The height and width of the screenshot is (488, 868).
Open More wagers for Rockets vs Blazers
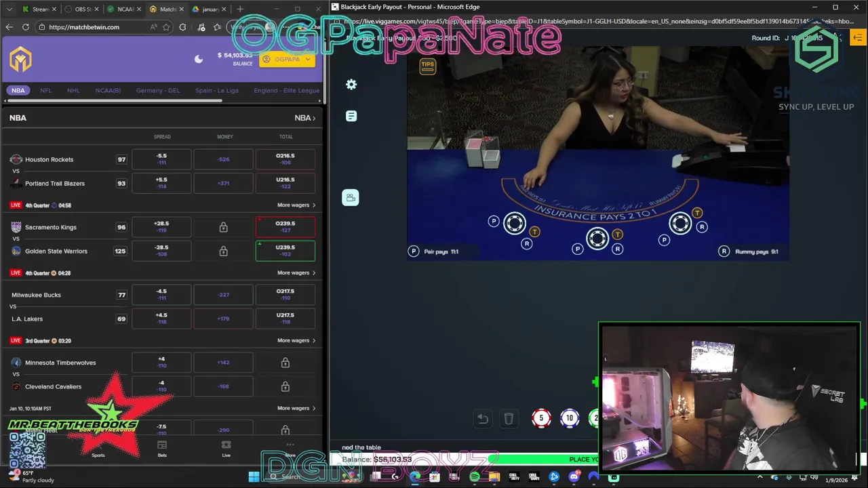(296, 205)
